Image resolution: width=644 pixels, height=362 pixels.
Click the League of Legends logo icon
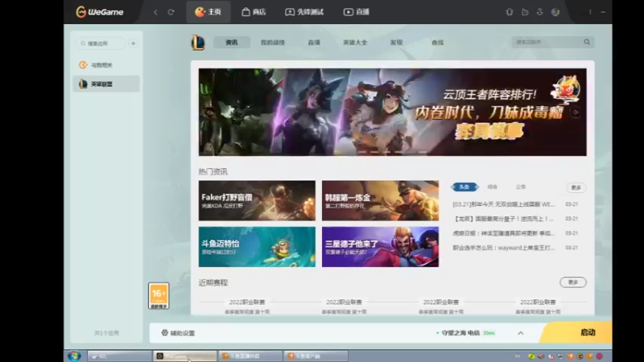pyautogui.click(x=198, y=43)
